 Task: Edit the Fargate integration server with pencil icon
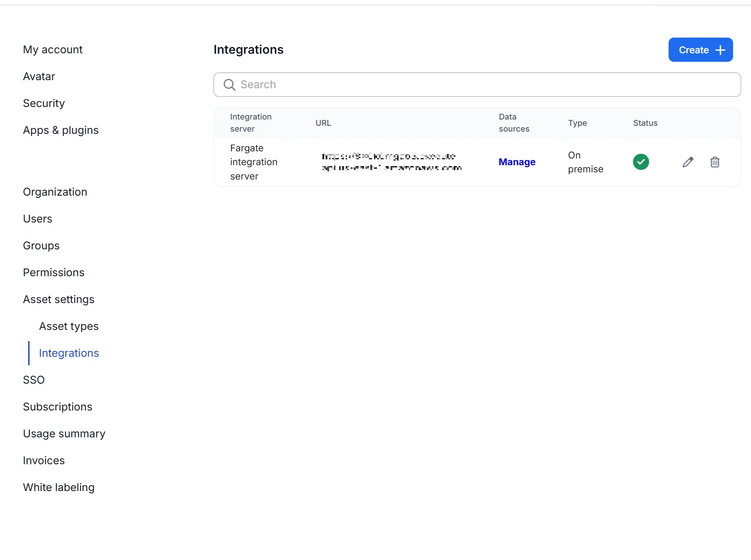[x=688, y=162]
